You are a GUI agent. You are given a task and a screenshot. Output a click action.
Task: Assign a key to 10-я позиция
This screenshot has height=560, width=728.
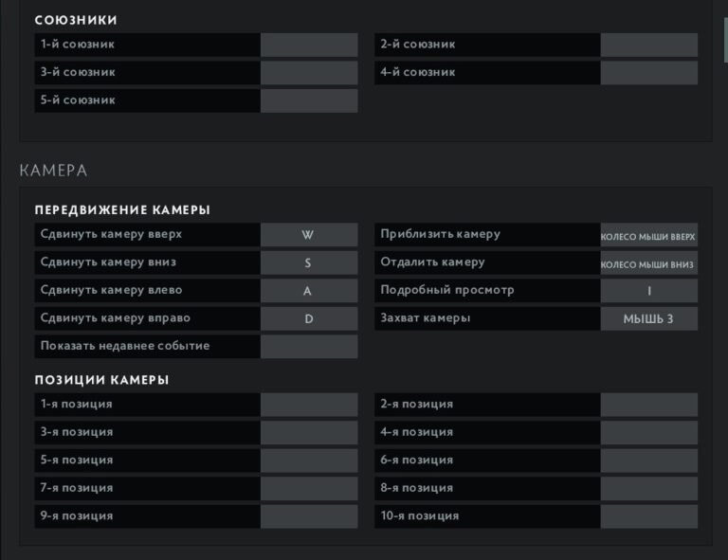click(649, 516)
